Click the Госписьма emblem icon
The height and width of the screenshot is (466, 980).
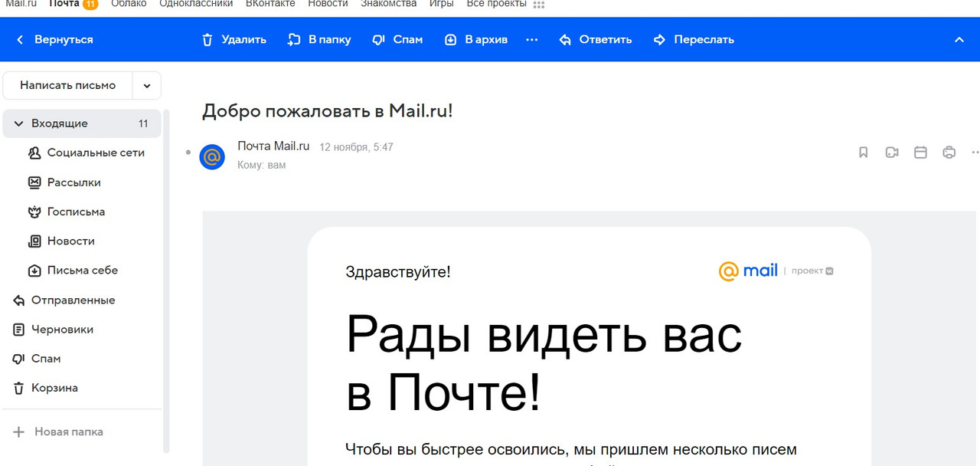pyautogui.click(x=34, y=212)
